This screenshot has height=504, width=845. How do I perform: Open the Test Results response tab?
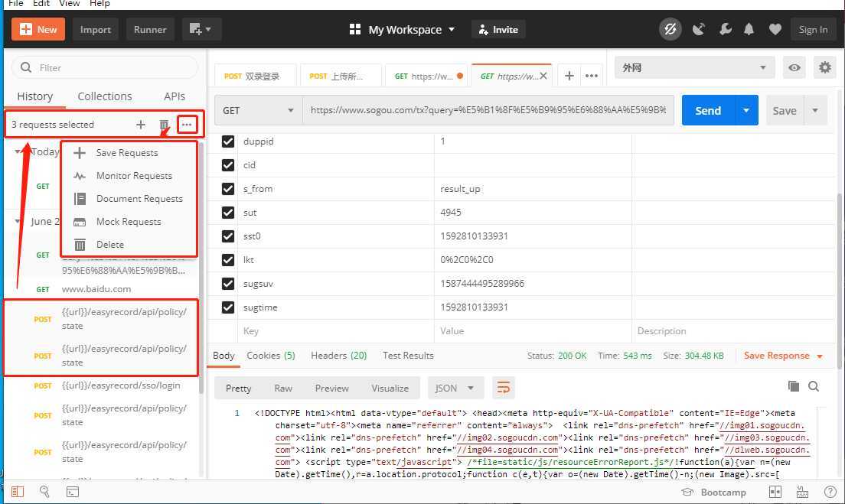pyautogui.click(x=408, y=356)
